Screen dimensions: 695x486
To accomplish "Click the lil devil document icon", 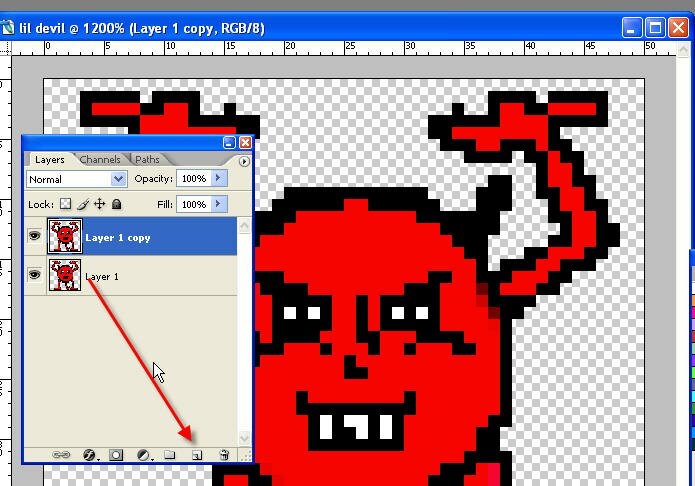I will [x=6, y=27].
